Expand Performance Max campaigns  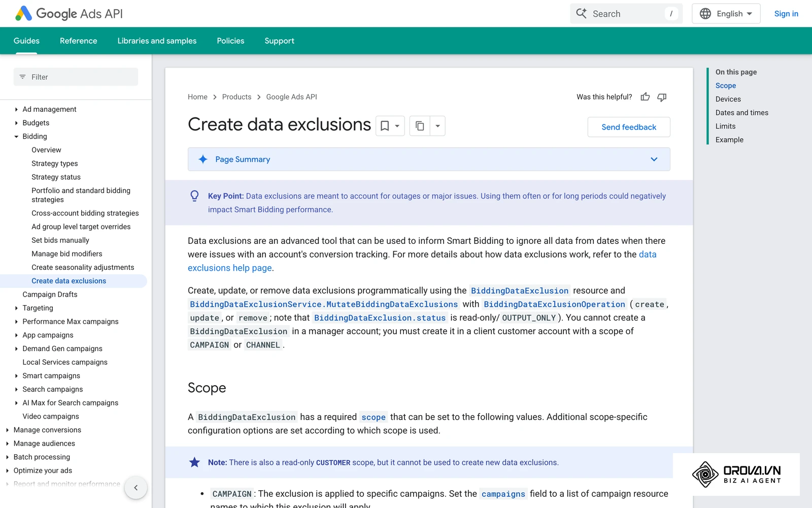pos(16,322)
